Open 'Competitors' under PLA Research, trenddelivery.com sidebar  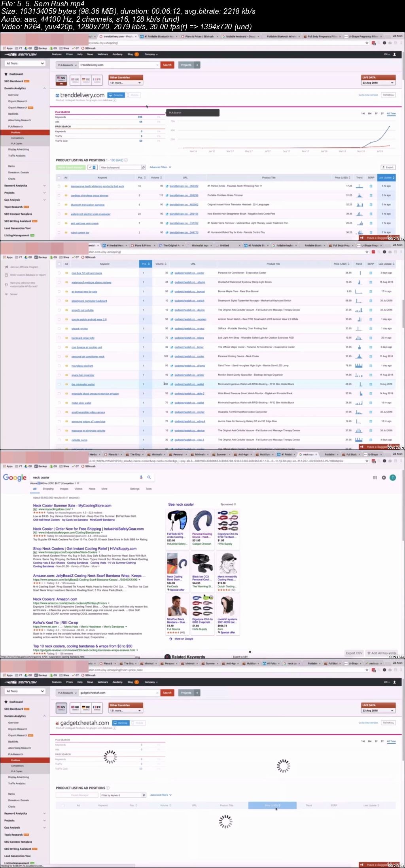[x=17, y=138]
